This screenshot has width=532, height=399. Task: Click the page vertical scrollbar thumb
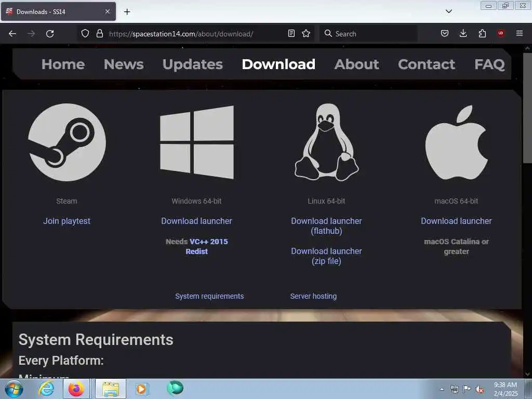click(x=527, y=108)
